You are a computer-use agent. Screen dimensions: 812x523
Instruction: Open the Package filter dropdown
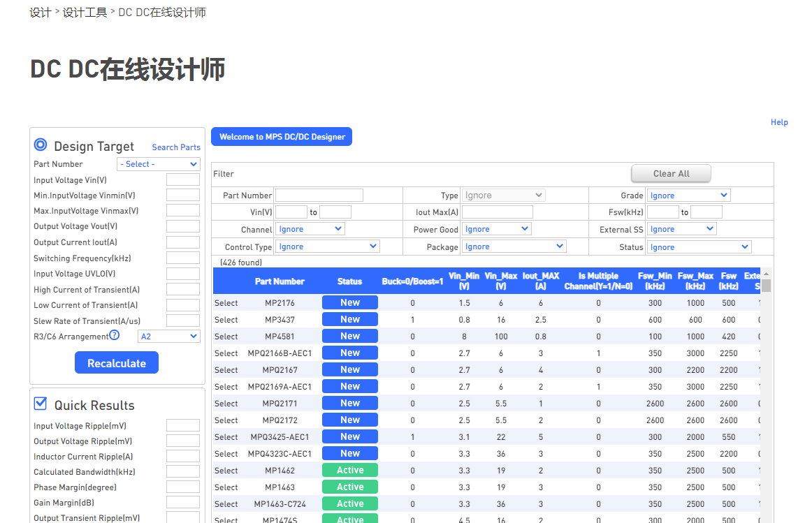[514, 246]
